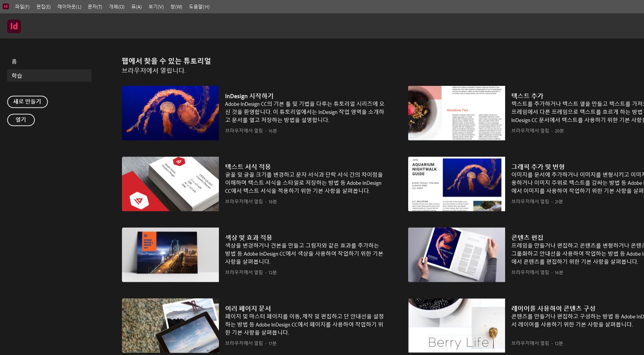
Task: Open the Berry Life thumbnail
Action: coord(457,325)
